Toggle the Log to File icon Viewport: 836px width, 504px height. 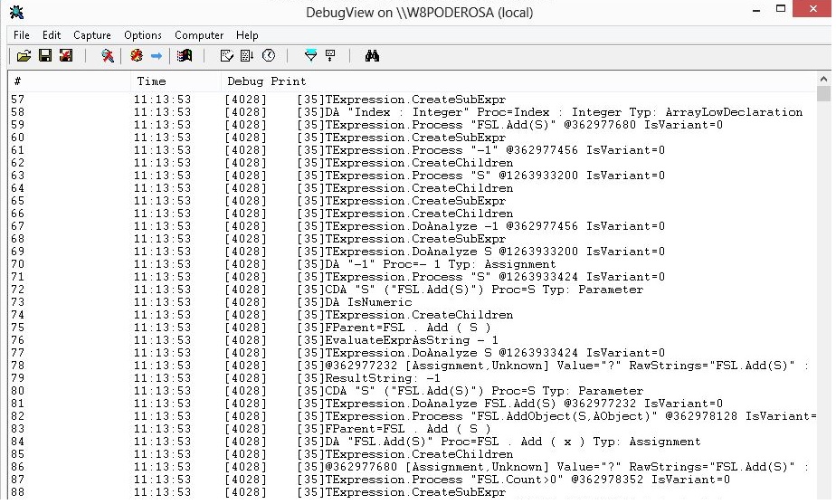pyautogui.click(x=66, y=55)
